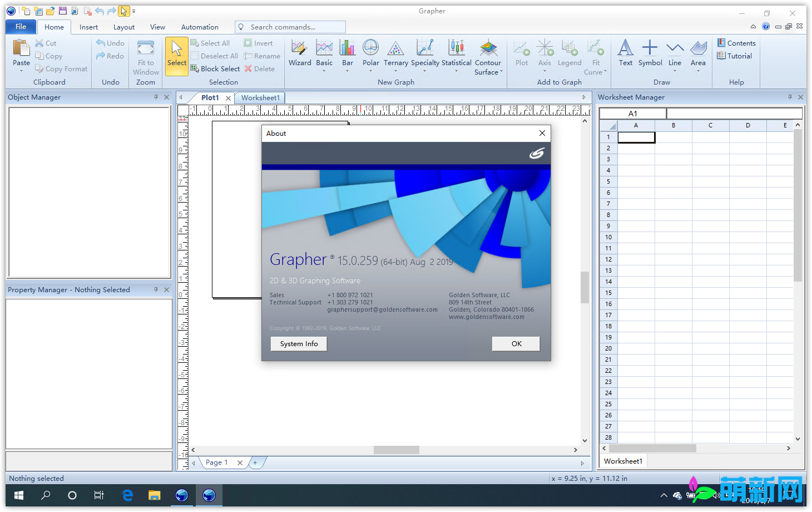Close the Plot1 tab
This screenshot has height=512, width=812.
pyautogui.click(x=228, y=98)
